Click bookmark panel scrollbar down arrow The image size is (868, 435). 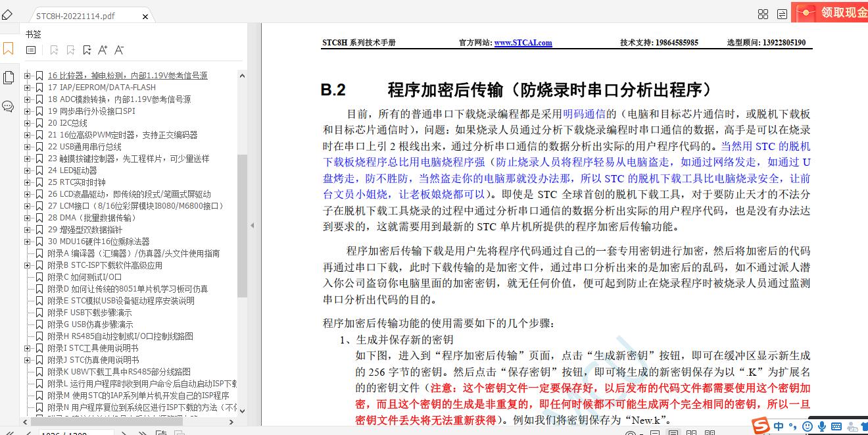242,412
